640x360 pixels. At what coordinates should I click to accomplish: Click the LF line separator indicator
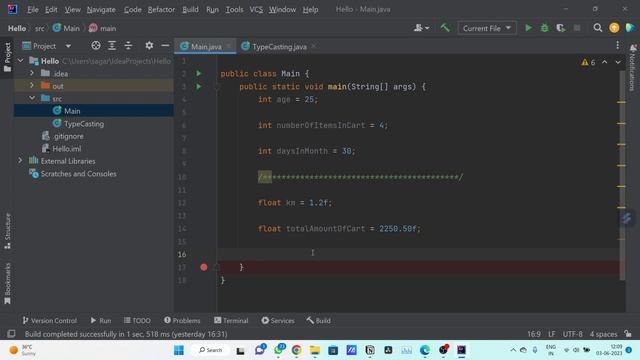[x=551, y=334]
